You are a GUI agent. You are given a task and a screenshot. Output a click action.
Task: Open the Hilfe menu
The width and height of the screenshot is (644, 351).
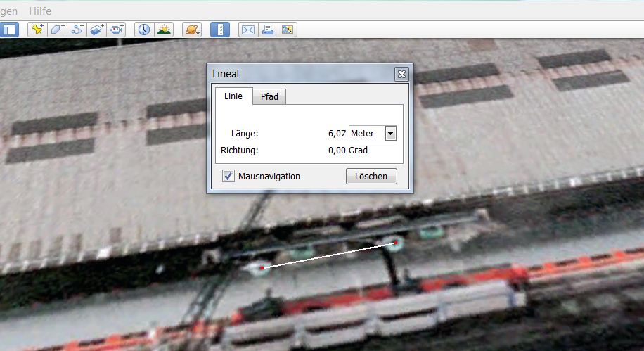[40, 11]
